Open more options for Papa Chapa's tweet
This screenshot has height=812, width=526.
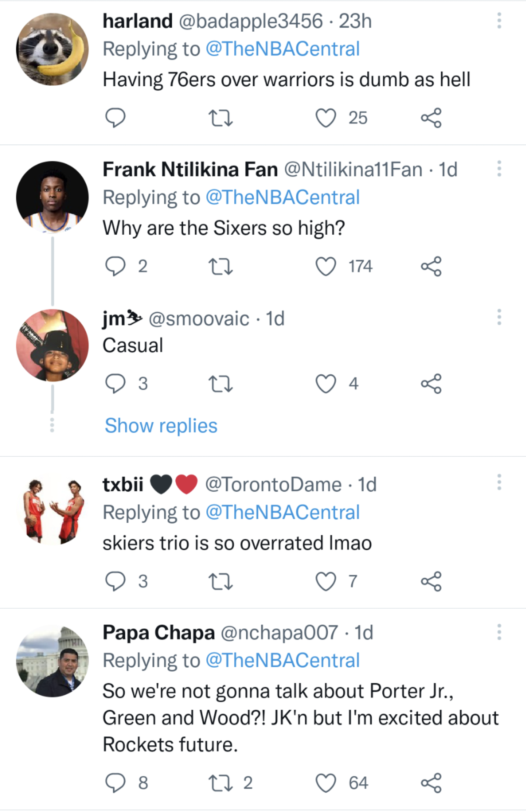click(x=499, y=632)
